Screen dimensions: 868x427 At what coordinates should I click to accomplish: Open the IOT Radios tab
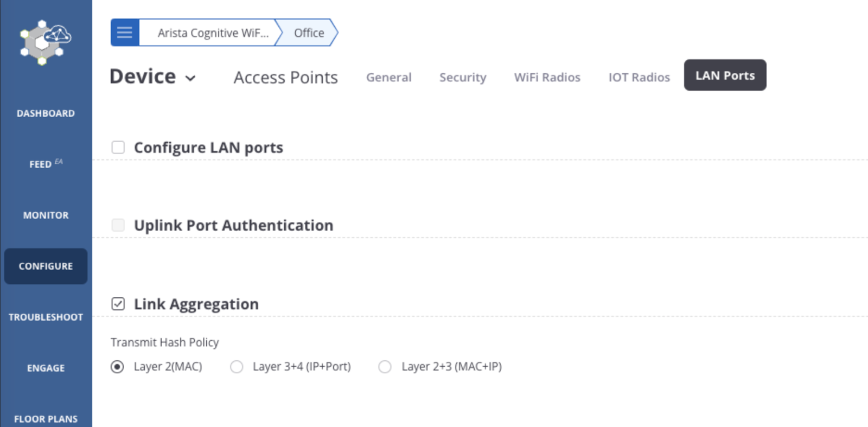639,77
